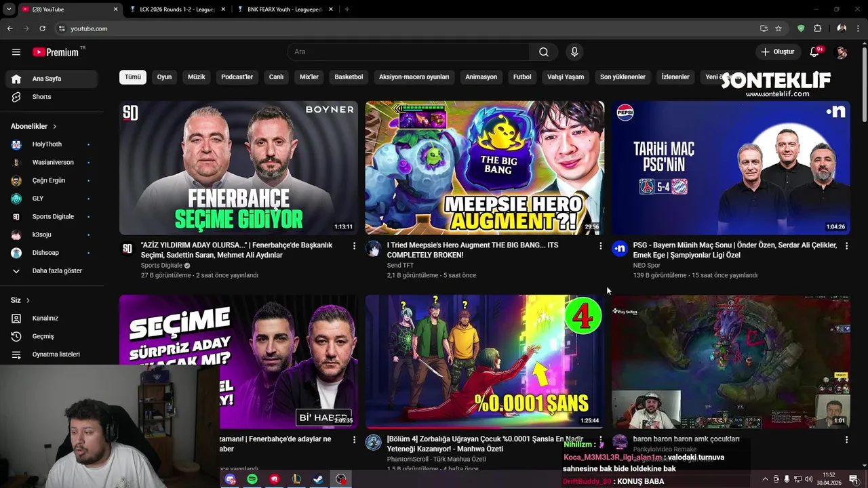Click the "PSG - Bayern Münih Maç Sonu" title

pos(735,250)
